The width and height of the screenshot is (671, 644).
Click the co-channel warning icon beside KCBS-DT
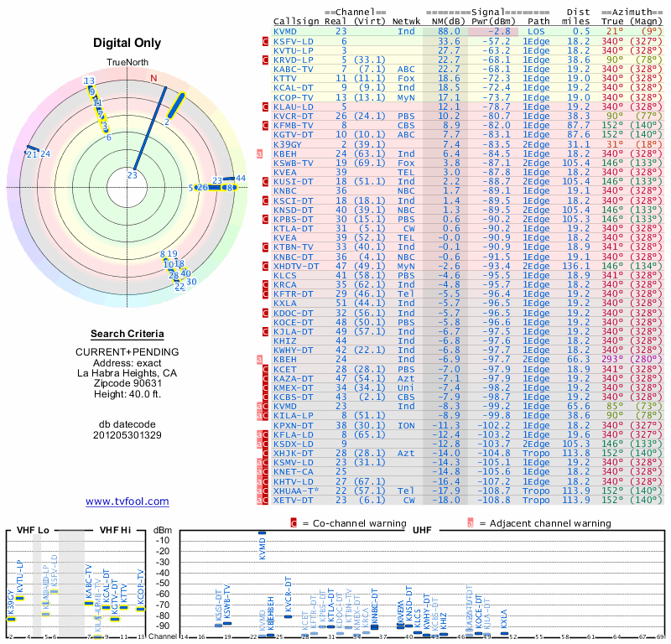(x=265, y=397)
